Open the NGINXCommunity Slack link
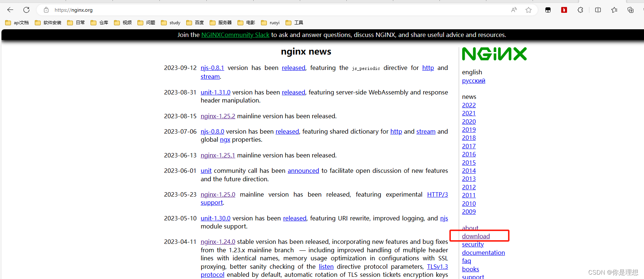644x279 pixels. click(235, 35)
